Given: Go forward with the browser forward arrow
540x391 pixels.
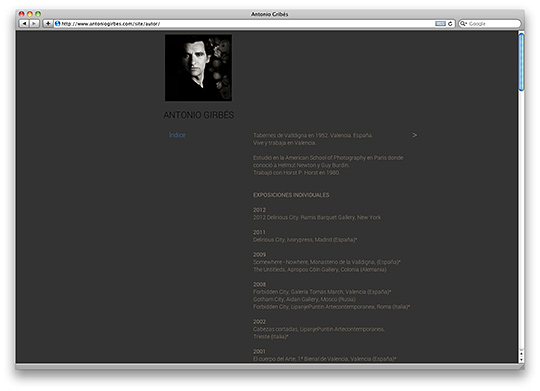Looking at the screenshot, I should click(34, 23).
